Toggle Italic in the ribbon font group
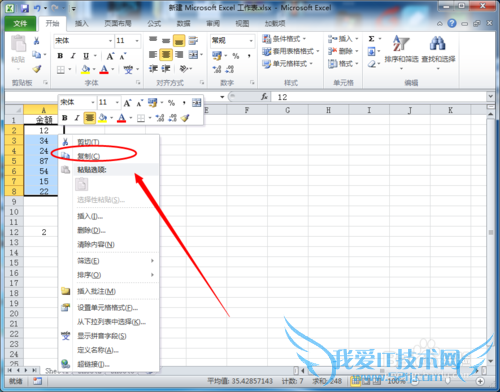 point(73,56)
